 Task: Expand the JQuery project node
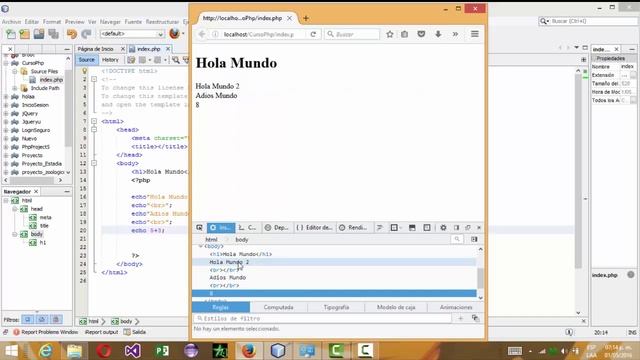[x=6, y=113]
